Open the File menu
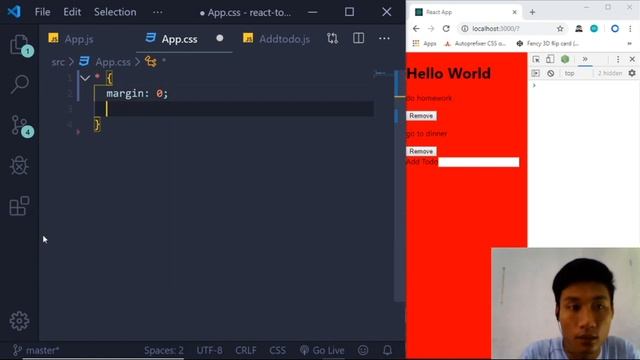 (x=42, y=12)
